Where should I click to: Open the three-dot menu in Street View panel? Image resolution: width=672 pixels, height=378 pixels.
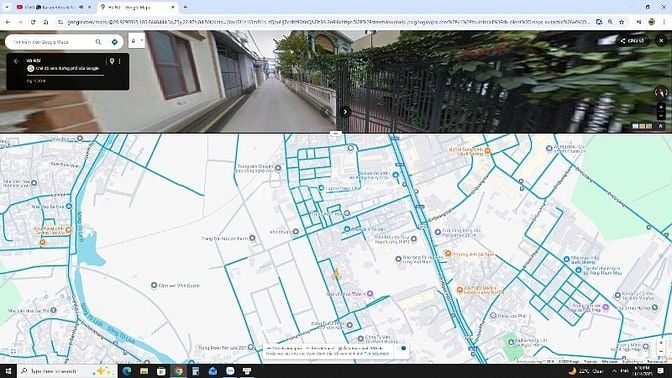(x=120, y=61)
